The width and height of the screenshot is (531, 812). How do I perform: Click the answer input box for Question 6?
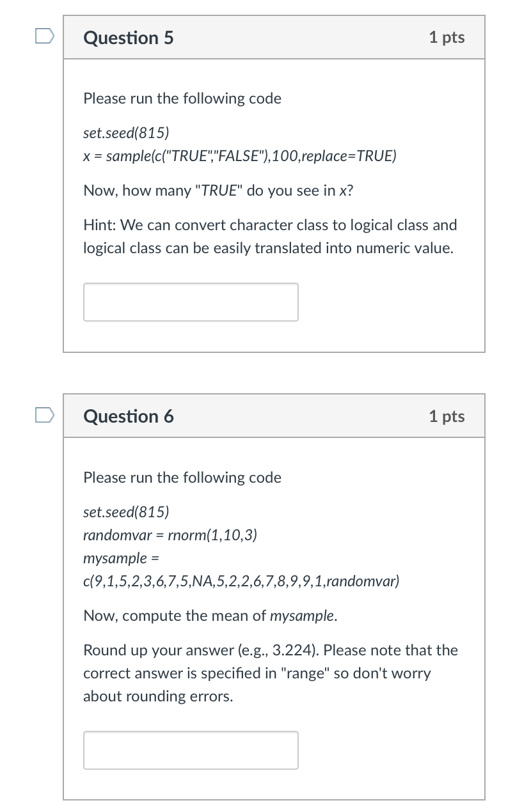(190, 750)
